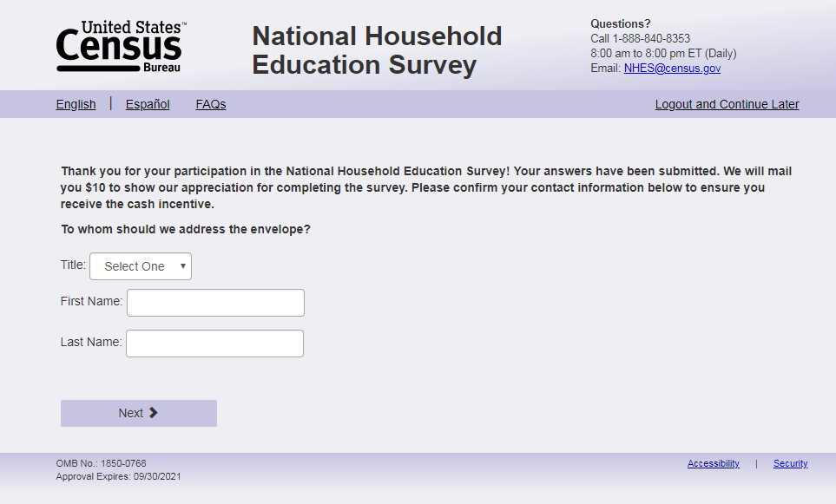Select Logout and Continue Later
Image resolution: width=836 pixels, height=504 pixels.
[727, 104]
